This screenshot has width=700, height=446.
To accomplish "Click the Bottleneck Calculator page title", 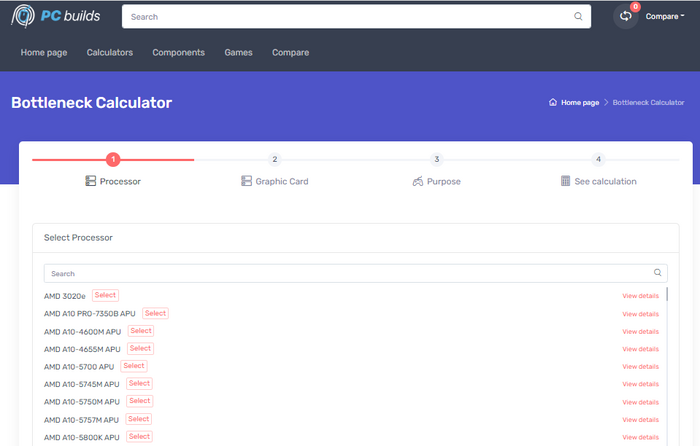I will [x=92, y=103].
